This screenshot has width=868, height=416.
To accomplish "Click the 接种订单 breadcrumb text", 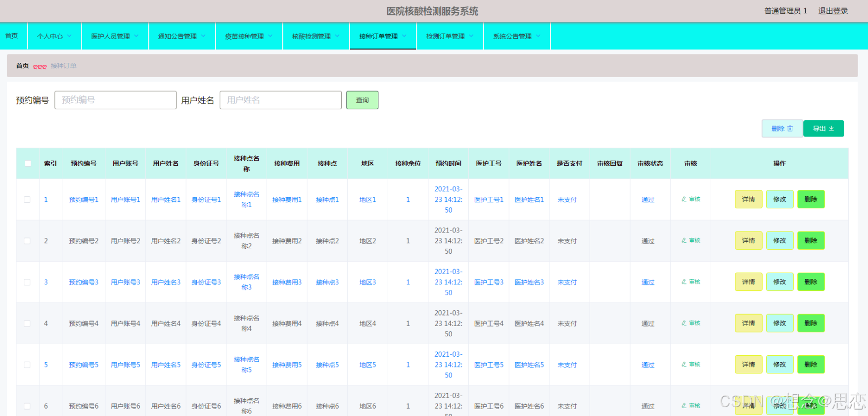I will [63, 65].
